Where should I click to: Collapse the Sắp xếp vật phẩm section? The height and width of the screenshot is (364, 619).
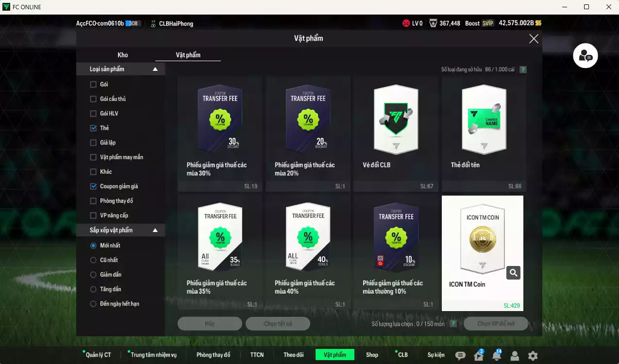[x=155, y=231]
